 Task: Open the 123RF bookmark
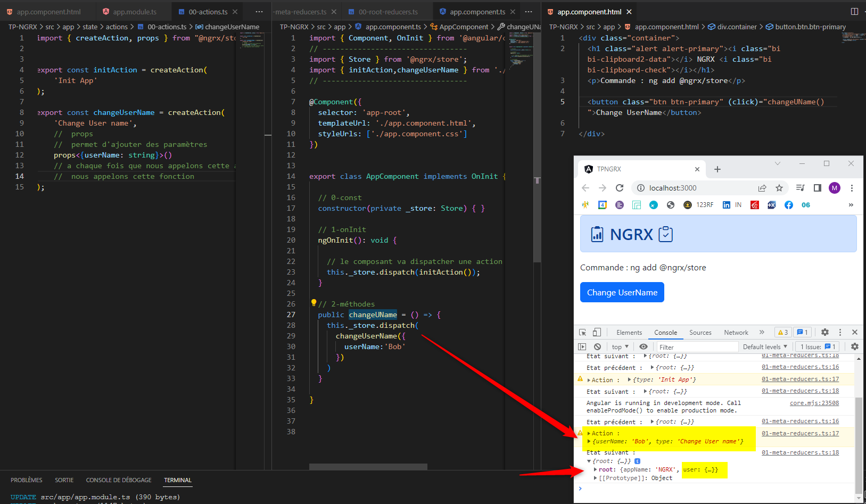698,205
